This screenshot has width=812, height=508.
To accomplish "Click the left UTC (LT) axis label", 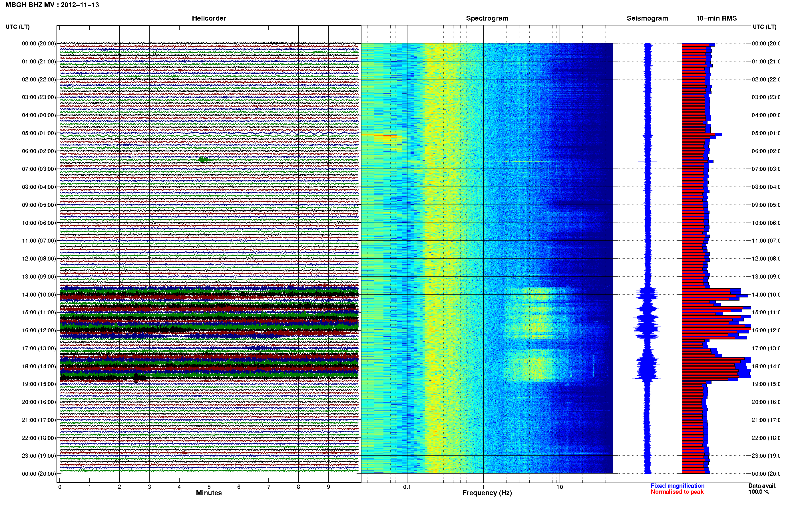I will [x=17, y=27].
